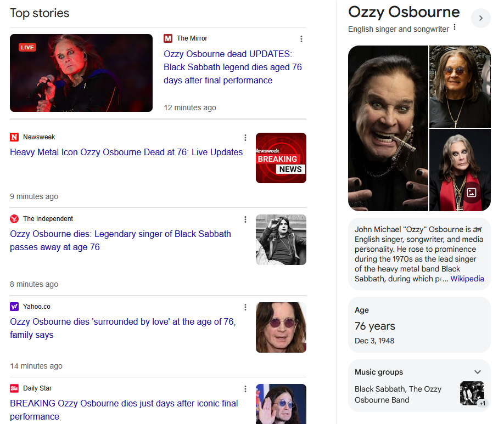This screenshot has width=504, height=424.
Task: Click 'The Independent' source name
Action: coord(48,219)
